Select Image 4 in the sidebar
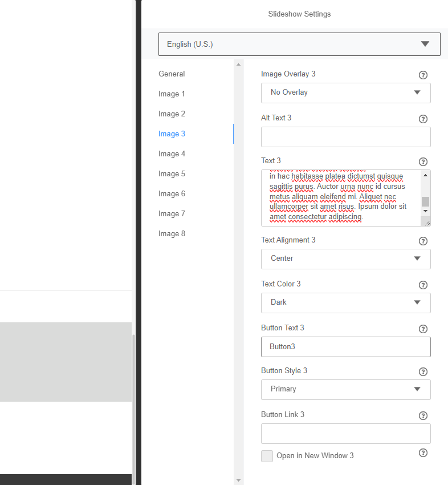 pyautogui.click(x=172, y=153)
